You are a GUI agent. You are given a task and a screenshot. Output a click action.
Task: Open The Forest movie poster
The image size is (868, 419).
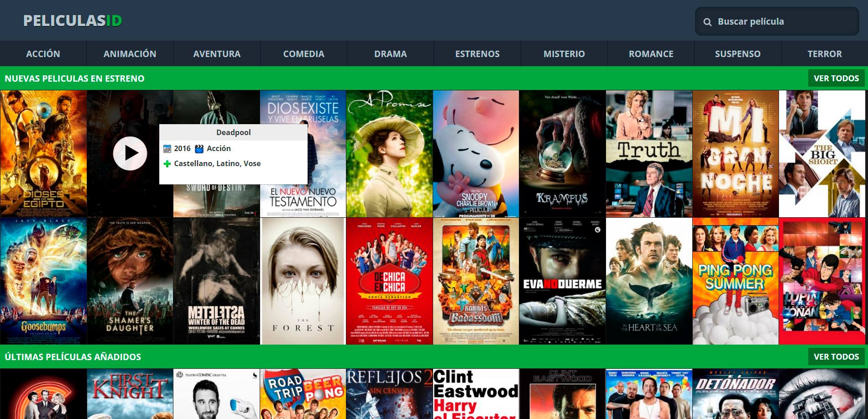coord(303,281)
